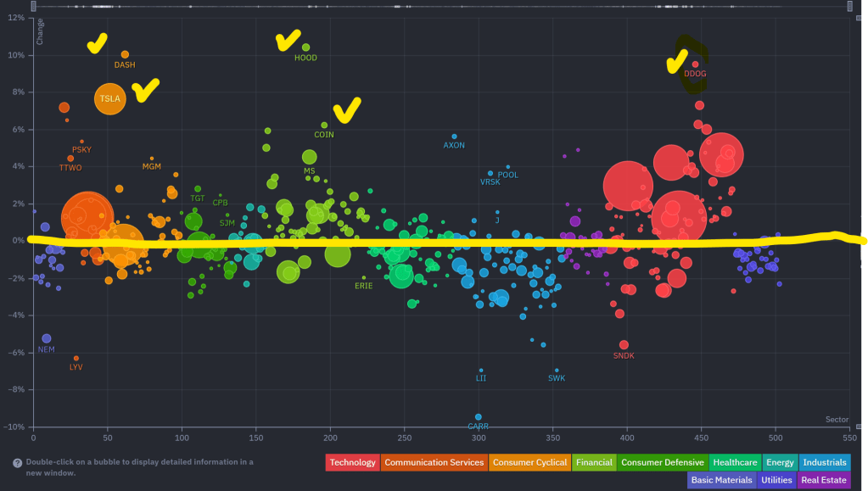Click the DDOG bubble
This screenshot has height=491, width=868.
tap(695, 64)
